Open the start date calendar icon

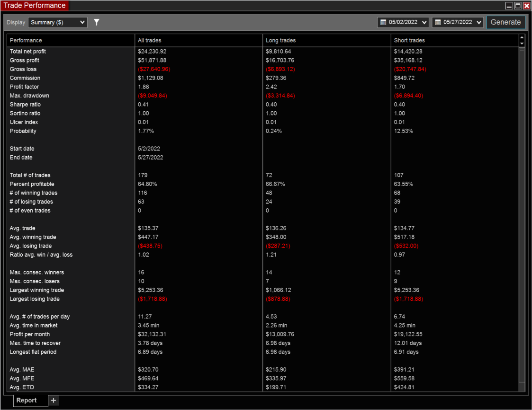[383, 22]
